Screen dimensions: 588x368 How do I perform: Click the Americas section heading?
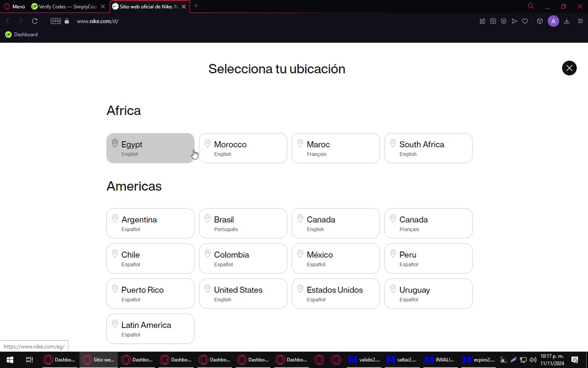[134, 186]
